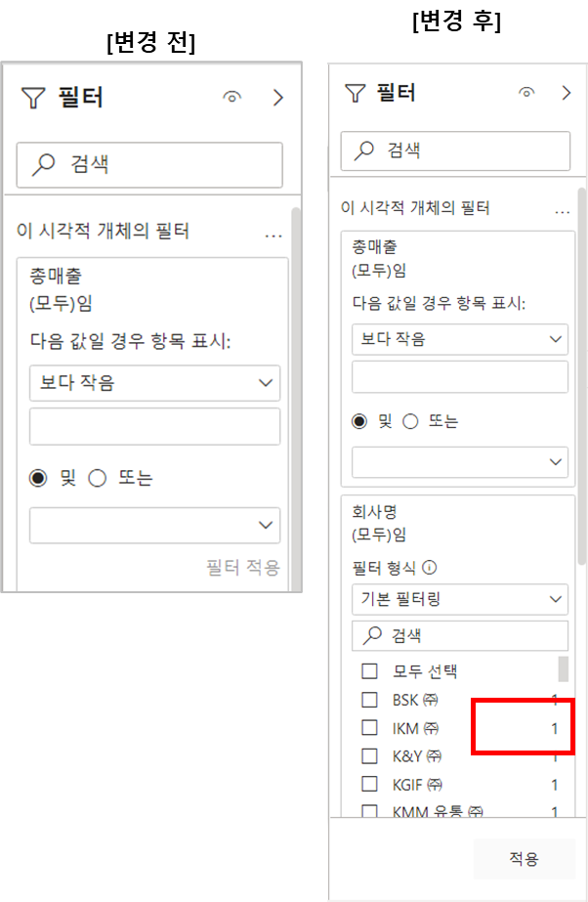
Task: Click the magnifier icon in the 회사명 search box
Action: [x=372, y=635]
